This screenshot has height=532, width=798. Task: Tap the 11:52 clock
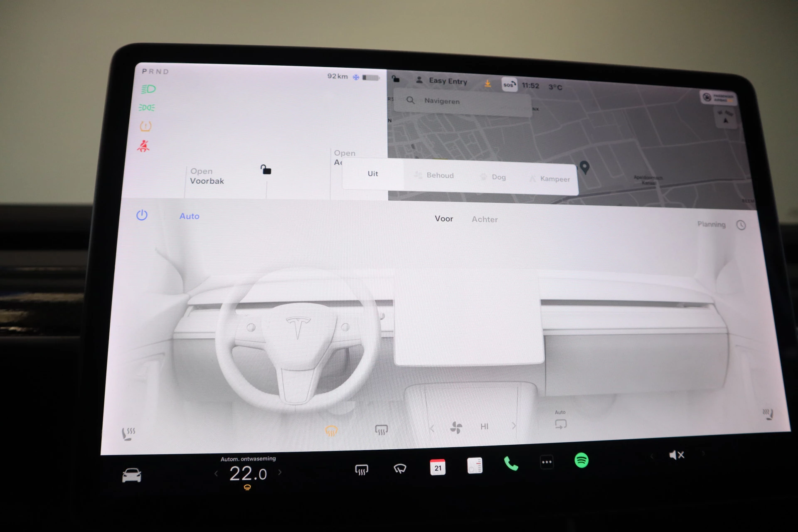point(530,86)
